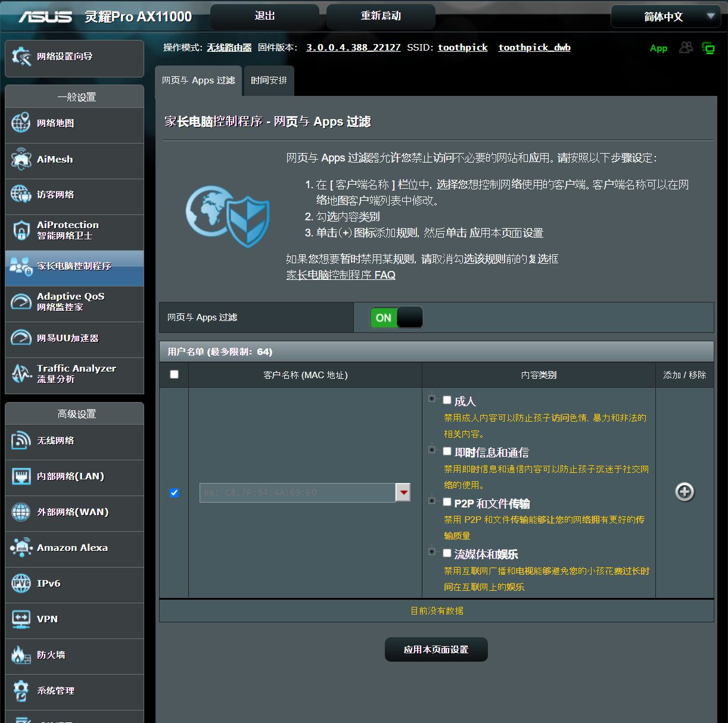Expand the 流媒体和娱乐 category tree

[431, 551]
